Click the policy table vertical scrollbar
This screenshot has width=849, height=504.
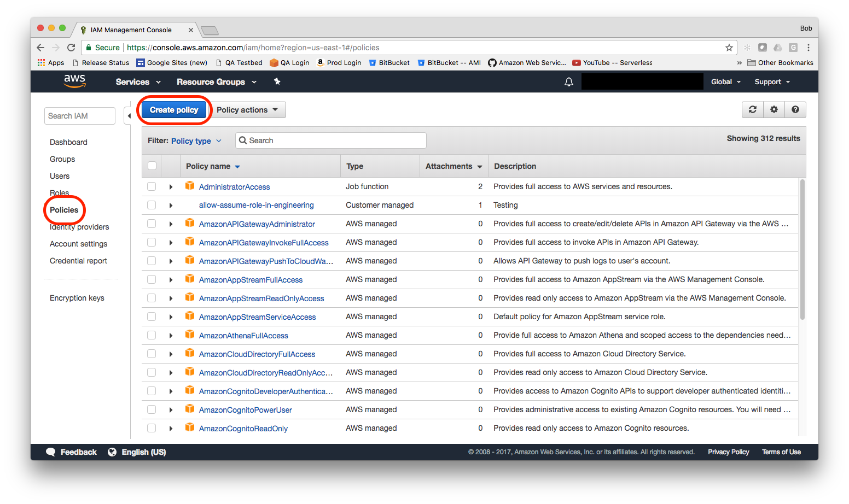pyautogui.click(x=803, y=250)
